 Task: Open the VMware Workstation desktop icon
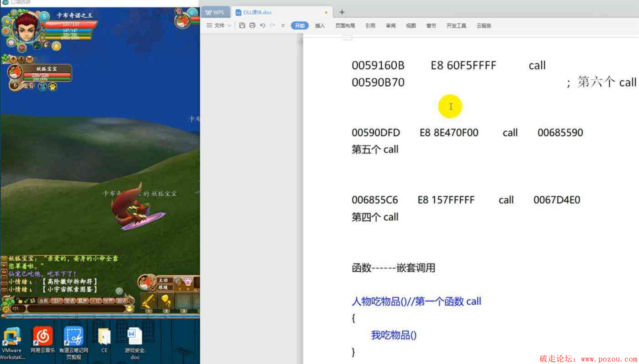(x=12, y=343)
